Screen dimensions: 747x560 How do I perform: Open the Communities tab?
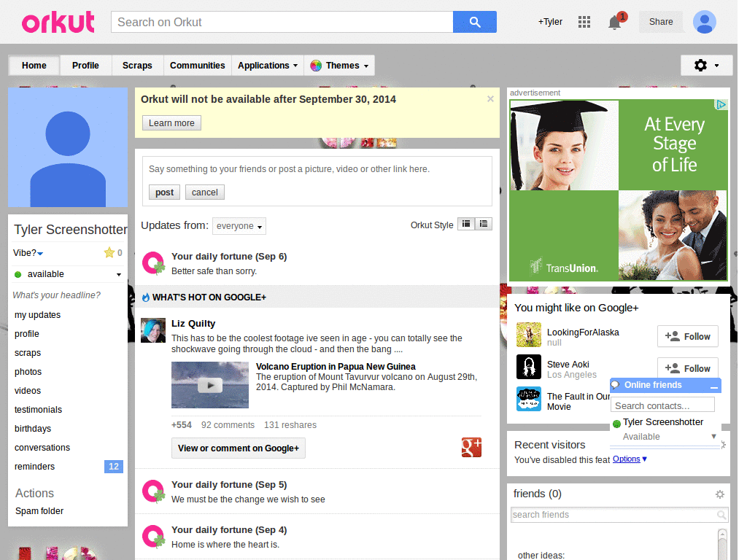(x=197, y=65)
